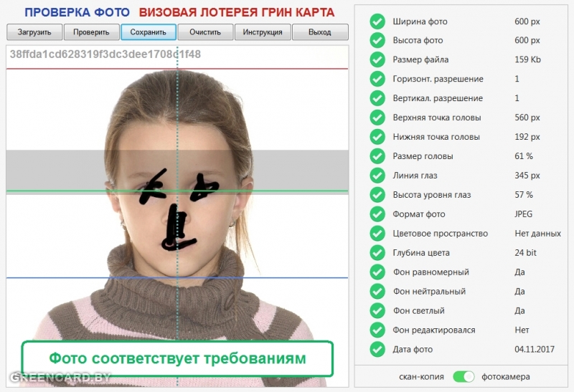The width and height of the screenshot is (574, 392).
Task: Toggle скан-копия / фотокамера switch
Action: (464, 377)
